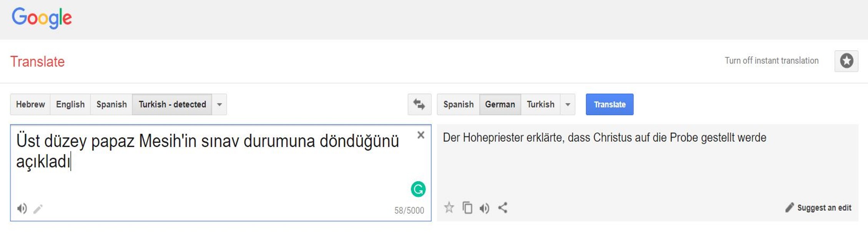Swap source and target languages

pyautogui.click(x=419, y=104)
